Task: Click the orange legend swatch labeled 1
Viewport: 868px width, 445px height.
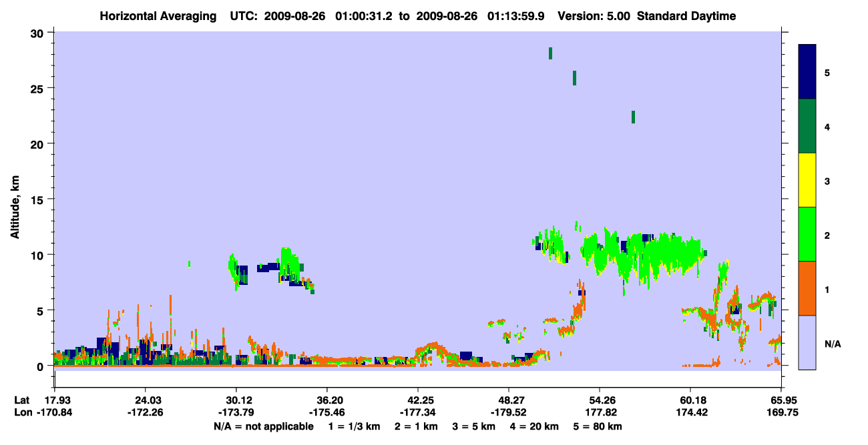Action: coord(807,288)
